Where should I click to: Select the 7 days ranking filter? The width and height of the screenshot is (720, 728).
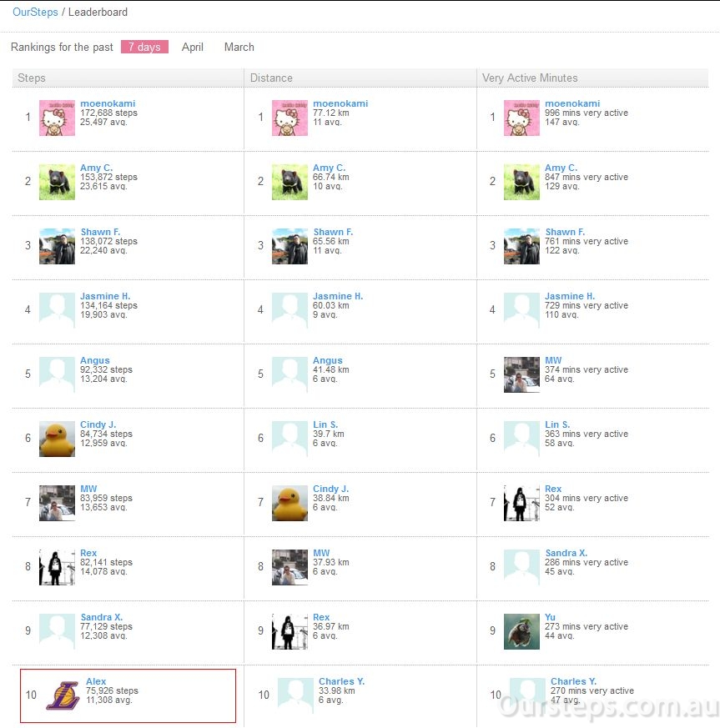pos(144,47)
